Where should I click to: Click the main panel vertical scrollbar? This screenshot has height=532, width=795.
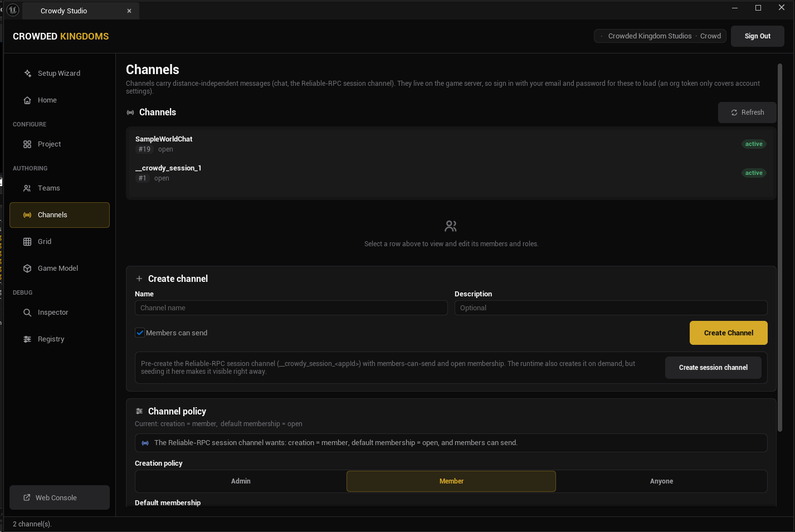pos(780,247)
